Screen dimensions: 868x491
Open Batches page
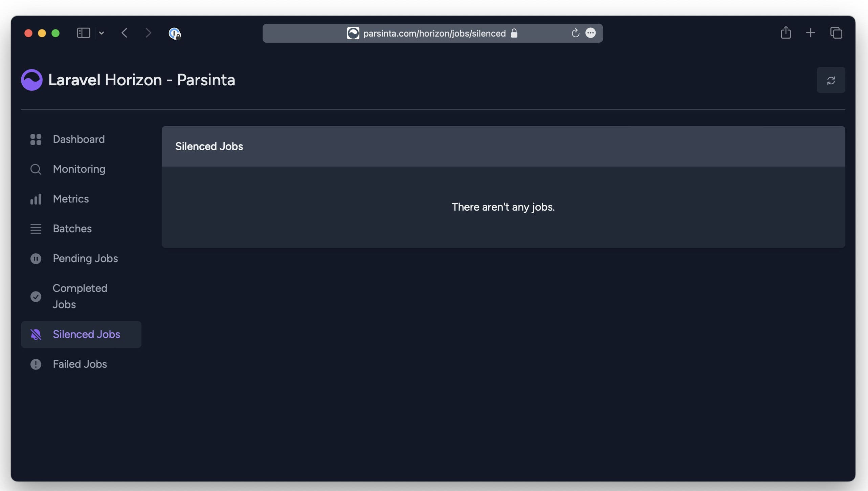[x=81, y=229]
